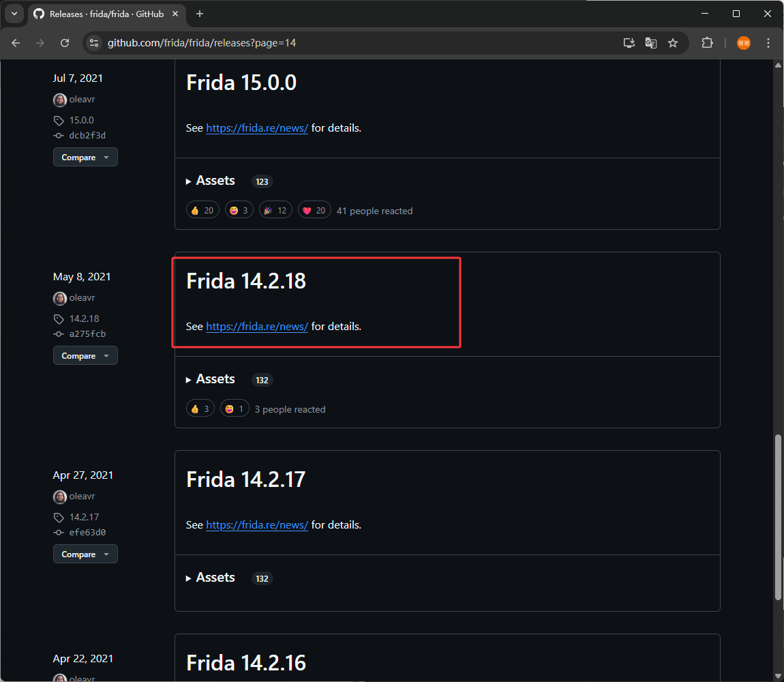Screen dimensions: 784x682
Task: Click the May 8, 2021 date text
Action: tap(82, 277)
